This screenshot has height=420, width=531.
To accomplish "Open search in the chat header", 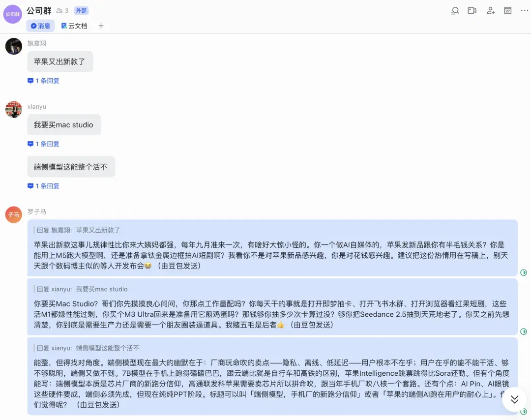I will pos(455,11).
